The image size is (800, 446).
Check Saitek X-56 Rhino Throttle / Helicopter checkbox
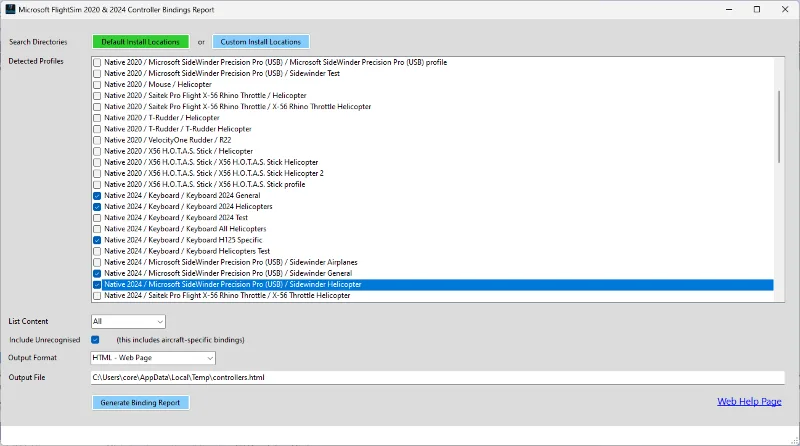97,95
